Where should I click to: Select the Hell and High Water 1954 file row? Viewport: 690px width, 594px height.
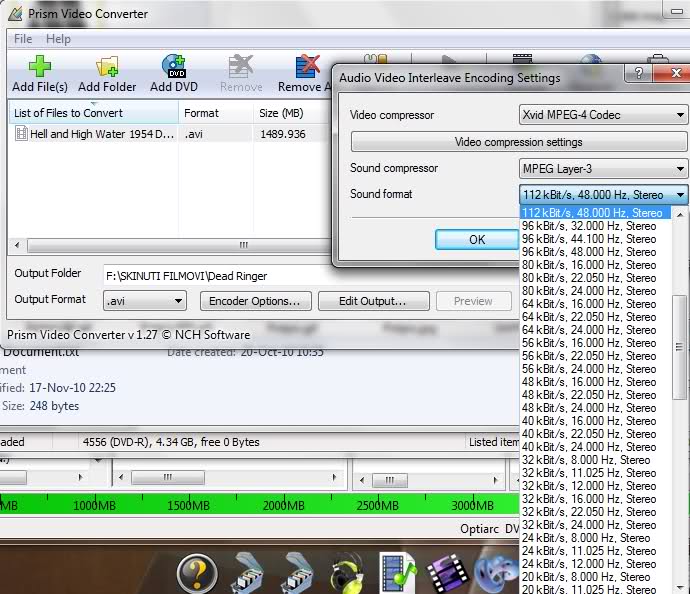coord(169,134)
